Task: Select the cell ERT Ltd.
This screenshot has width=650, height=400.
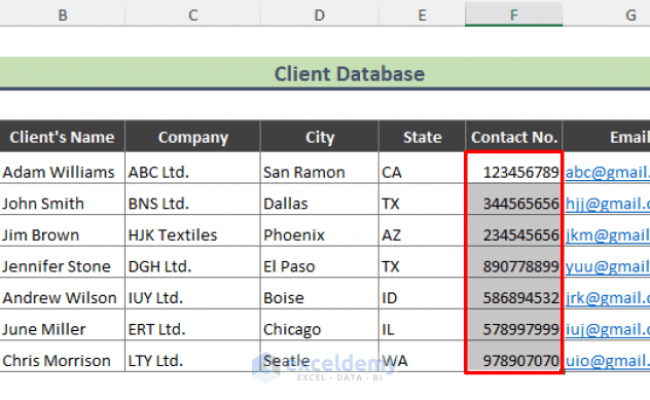Action: [193, 325]
